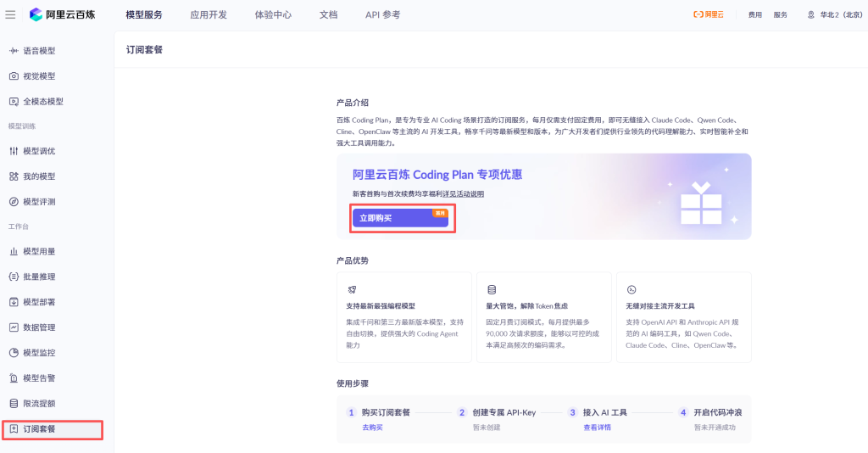Screen dimensions: 868x453
Task: Switch to the 体验中心 top tab
Action: pos(273,14)
